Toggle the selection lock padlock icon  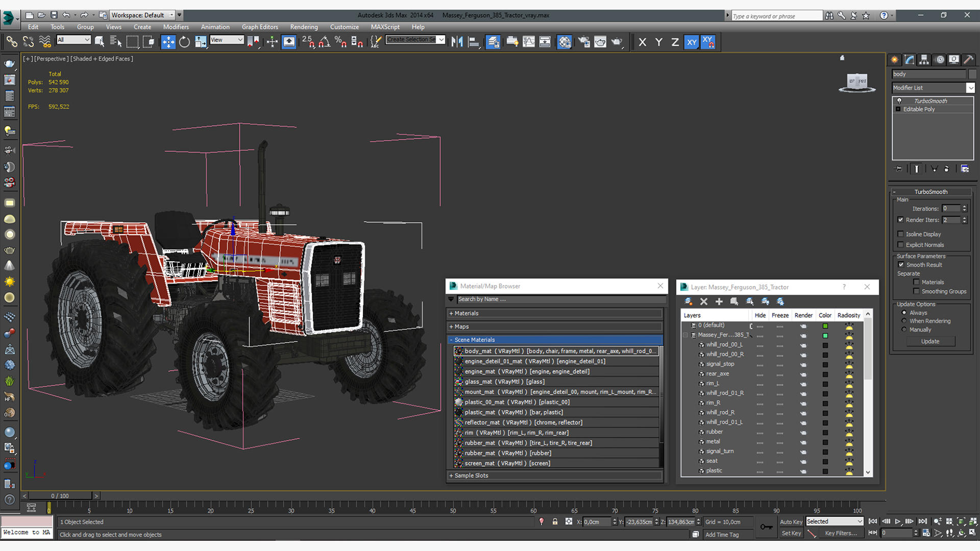(x=555, y=521)
